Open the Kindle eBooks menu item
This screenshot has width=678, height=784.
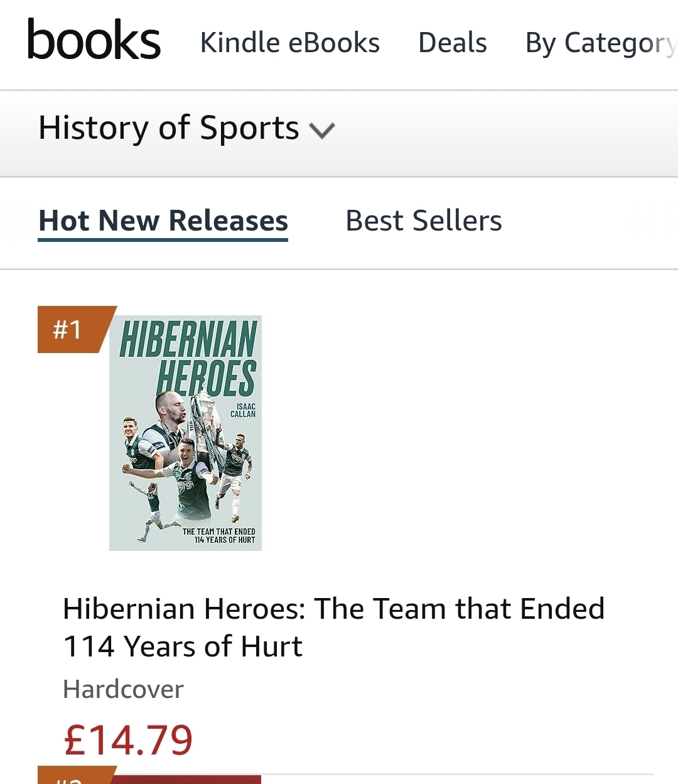tap(289, 43)
